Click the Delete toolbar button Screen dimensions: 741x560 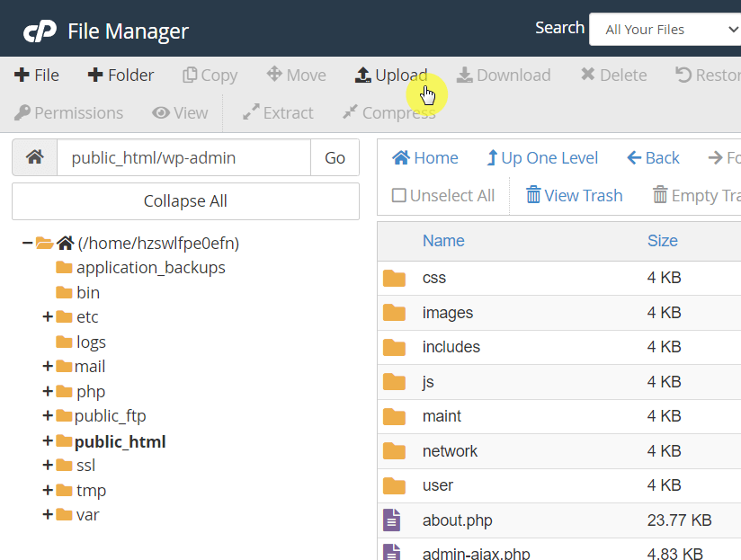coord(613,76)
